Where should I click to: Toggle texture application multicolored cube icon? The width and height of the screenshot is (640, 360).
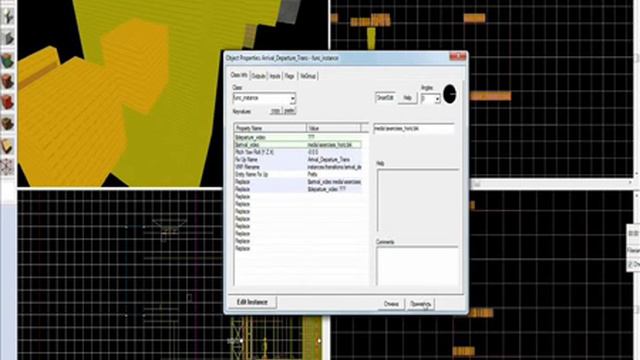click(x=8, y=60)
